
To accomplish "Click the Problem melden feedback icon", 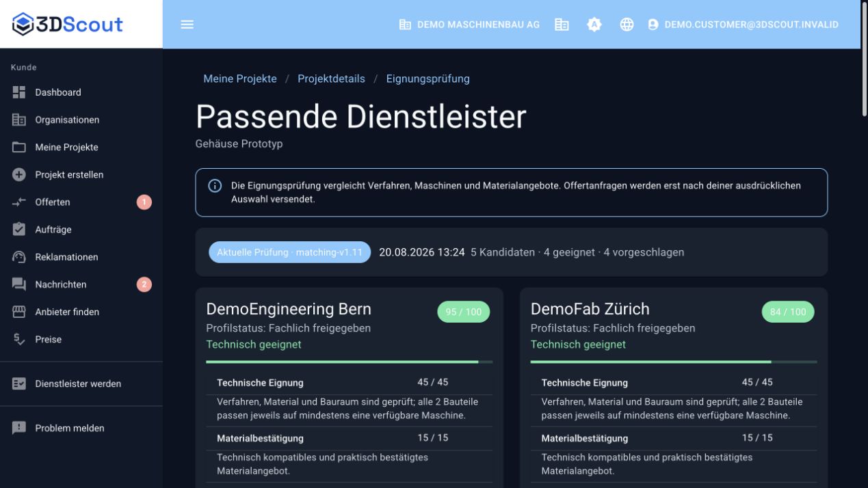I will (19, 428).
